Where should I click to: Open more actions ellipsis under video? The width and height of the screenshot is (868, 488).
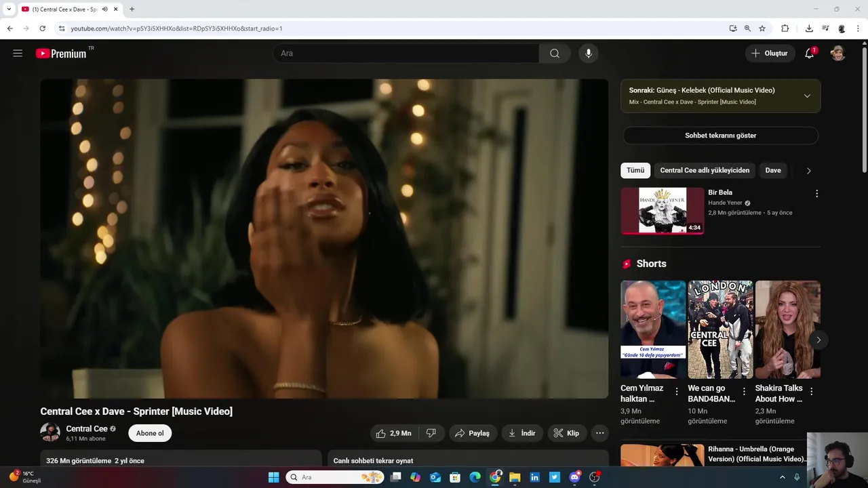click(599, 433)
